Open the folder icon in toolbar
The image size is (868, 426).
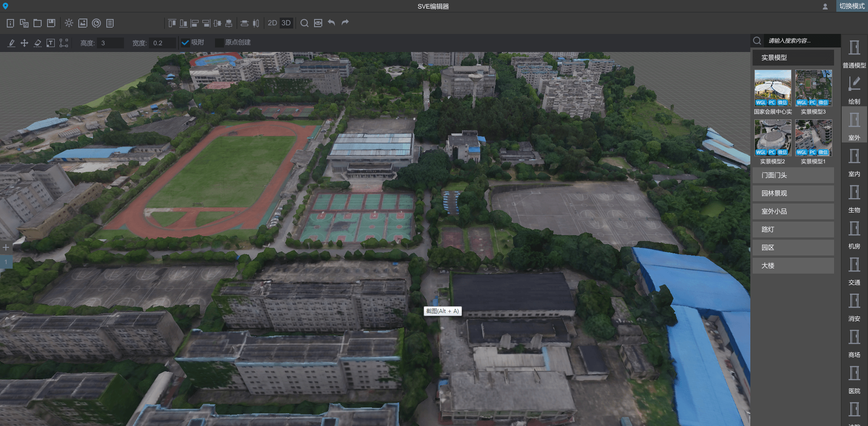[38, 23]
